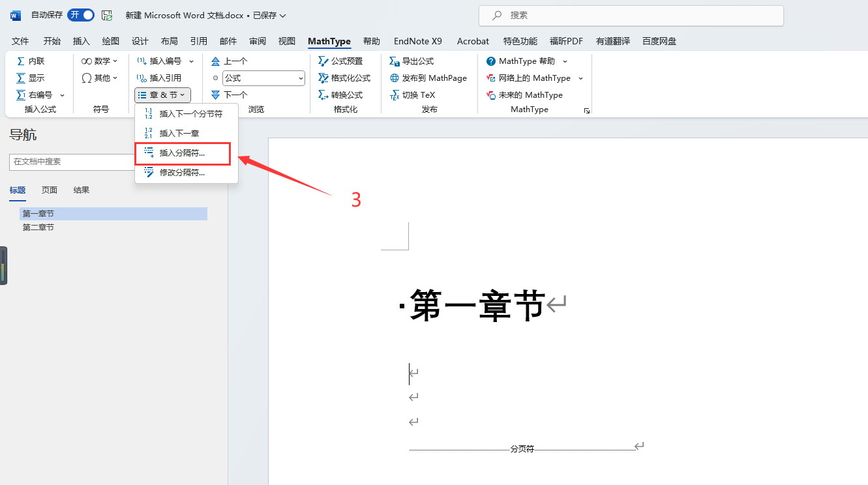The width and height of the screenshot is (868, 485).
Task: Click the Word app icon
Action: coord(16,15)
